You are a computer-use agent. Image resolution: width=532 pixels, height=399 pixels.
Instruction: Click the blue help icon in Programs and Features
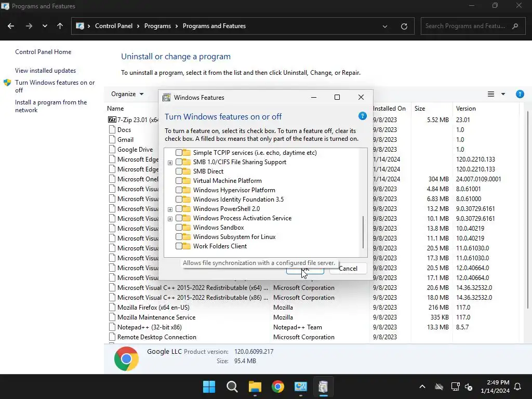click(x=520, y=94)
